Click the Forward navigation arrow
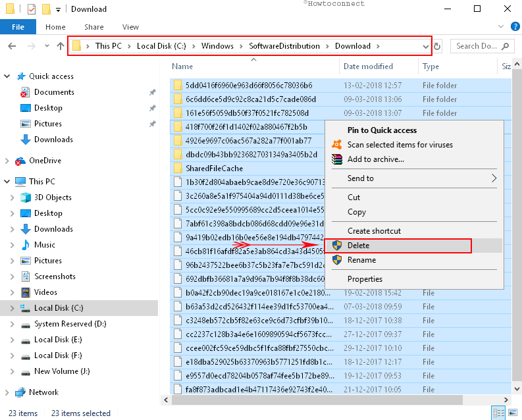 tap(32, 46)
